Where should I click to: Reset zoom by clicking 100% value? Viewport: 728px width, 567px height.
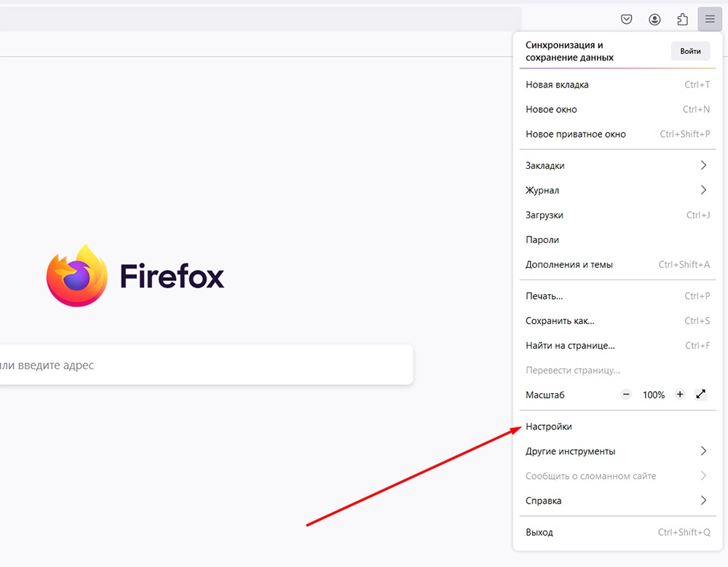pyautogui.click(x=653, y=395)
